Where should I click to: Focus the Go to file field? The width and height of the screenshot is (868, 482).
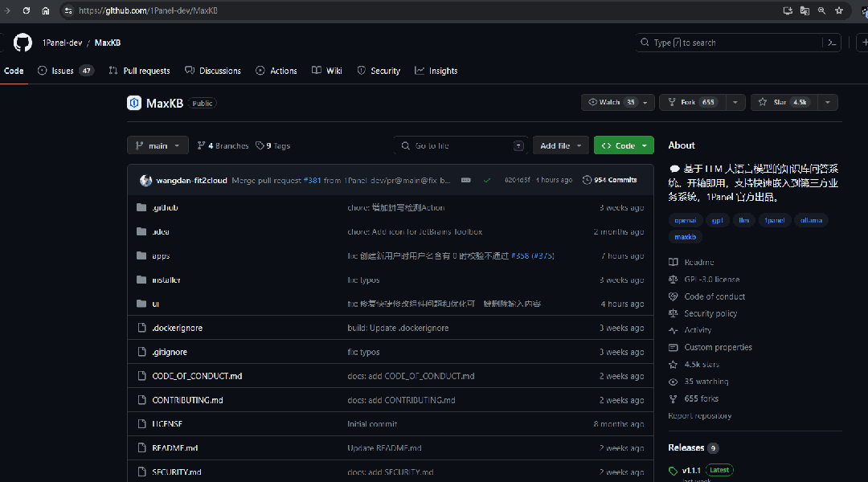461,145
